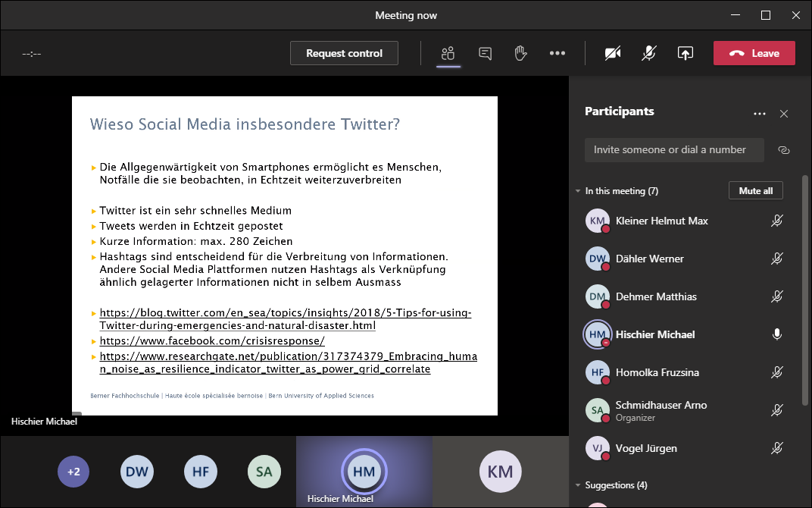The height and width of the screenshot is (508, 812).
Task: Collapse the In this meeting section
Action: pos(578,191)
